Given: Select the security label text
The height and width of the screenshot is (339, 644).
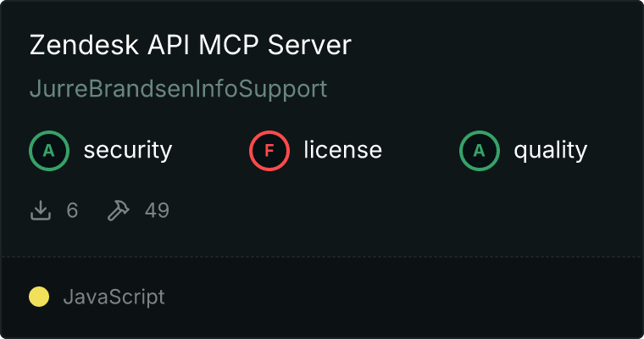Looking at the screenshot, I should click(127, 151).
